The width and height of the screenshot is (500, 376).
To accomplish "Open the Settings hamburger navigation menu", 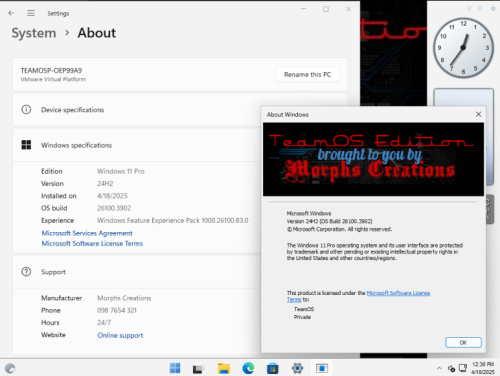I will [x=31, y=13].
